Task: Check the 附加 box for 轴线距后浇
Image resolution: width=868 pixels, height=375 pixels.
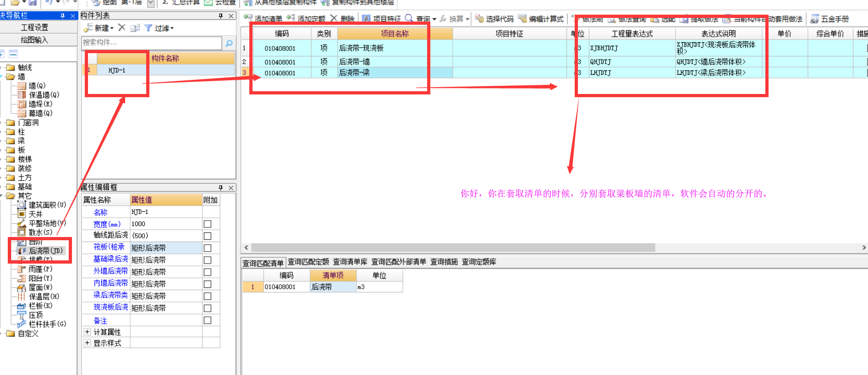Action: (x=208, y=236)
